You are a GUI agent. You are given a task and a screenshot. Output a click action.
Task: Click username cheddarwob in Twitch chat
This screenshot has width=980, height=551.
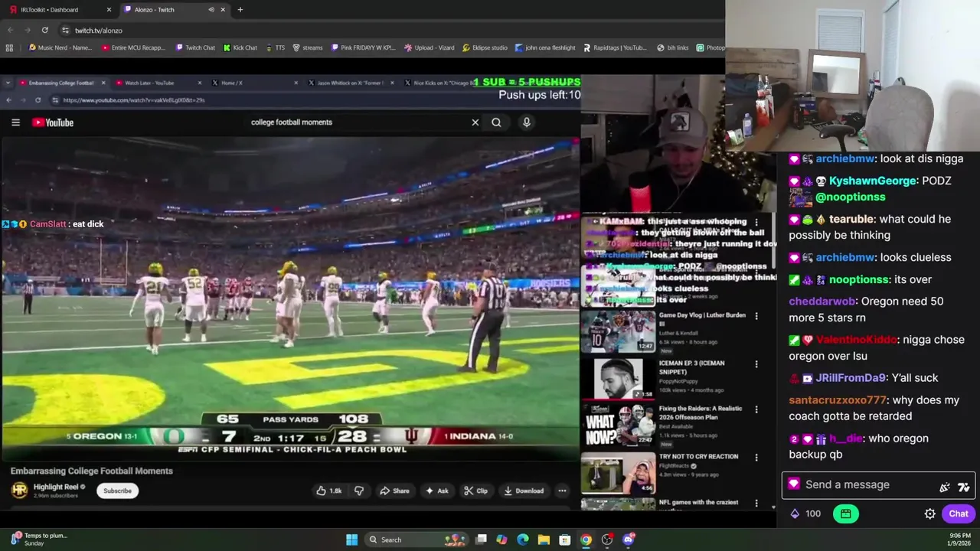822,302
